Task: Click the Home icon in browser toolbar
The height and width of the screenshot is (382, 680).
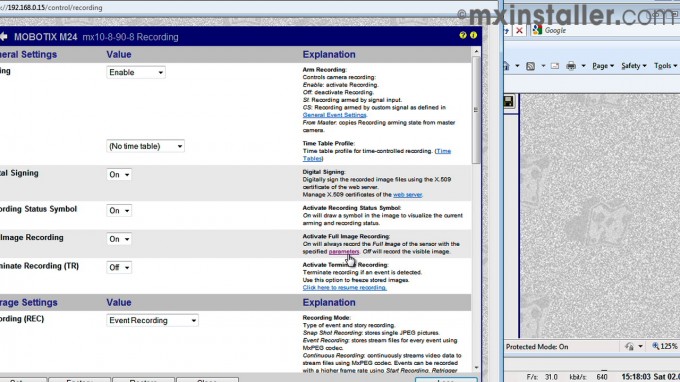Action: pyautogui.click(x=507, y=66)
